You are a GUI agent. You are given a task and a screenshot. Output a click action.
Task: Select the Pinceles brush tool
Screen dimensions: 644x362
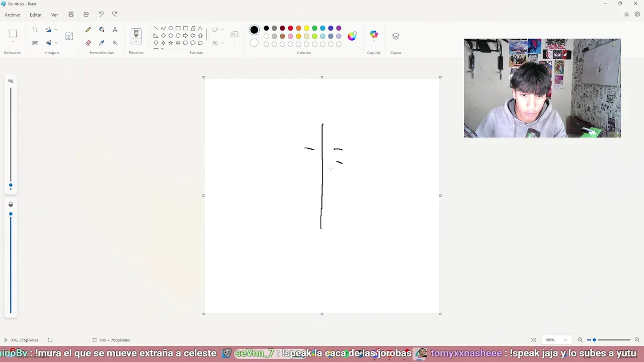[136, 33]
